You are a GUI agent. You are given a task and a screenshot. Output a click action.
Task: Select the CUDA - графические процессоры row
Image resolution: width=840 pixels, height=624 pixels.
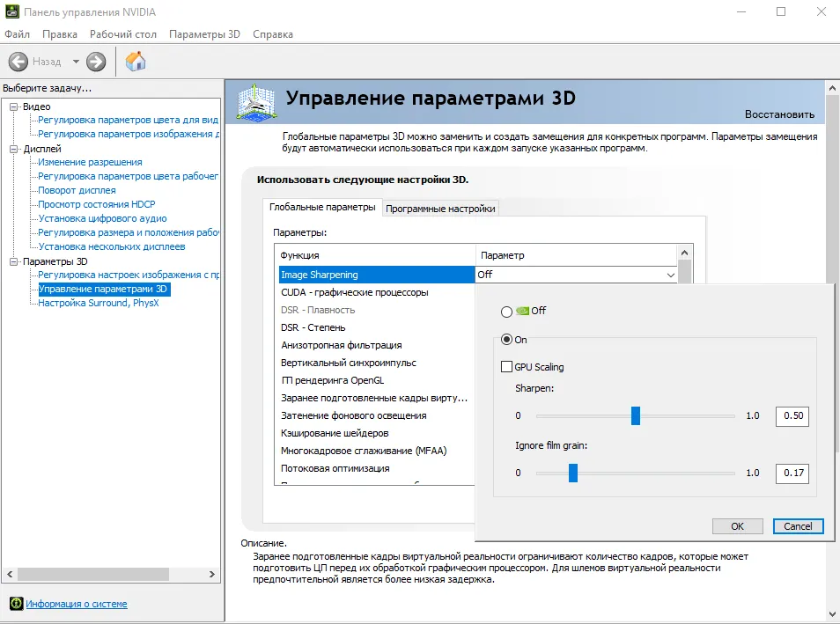coord(377,292)
